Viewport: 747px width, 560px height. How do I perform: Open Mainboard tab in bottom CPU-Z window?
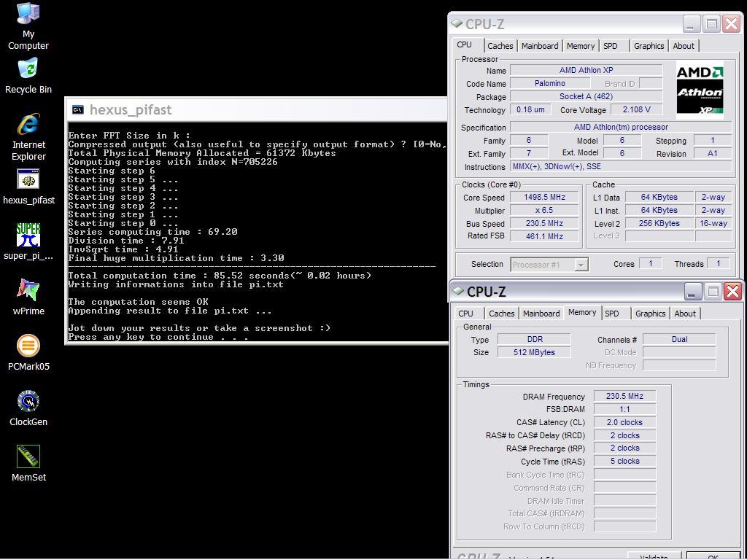point(541,314)
